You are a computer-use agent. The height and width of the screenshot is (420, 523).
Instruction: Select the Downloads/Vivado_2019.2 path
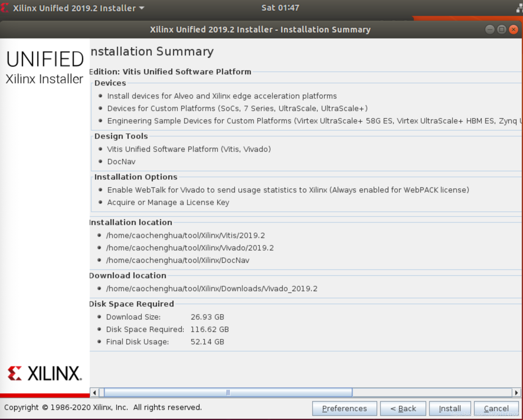[212, 289]
